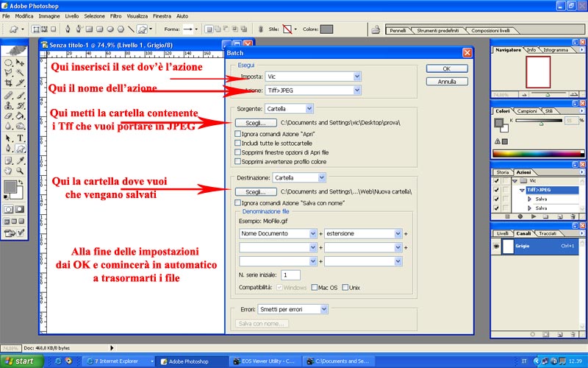Open the Destinazione dropdown
Screen dimensions: 588x368
click(x=298, y=177)
